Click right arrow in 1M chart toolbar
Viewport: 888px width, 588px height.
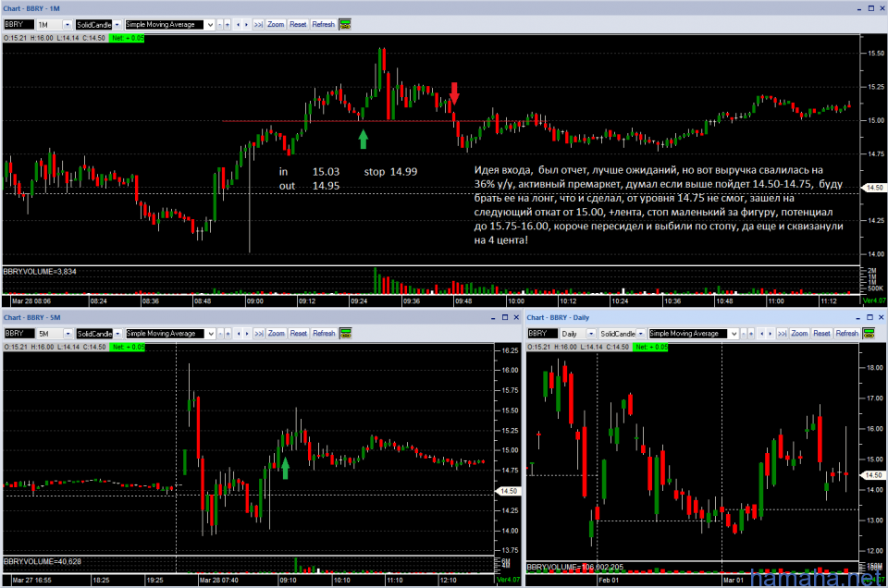tap(246, 24)
